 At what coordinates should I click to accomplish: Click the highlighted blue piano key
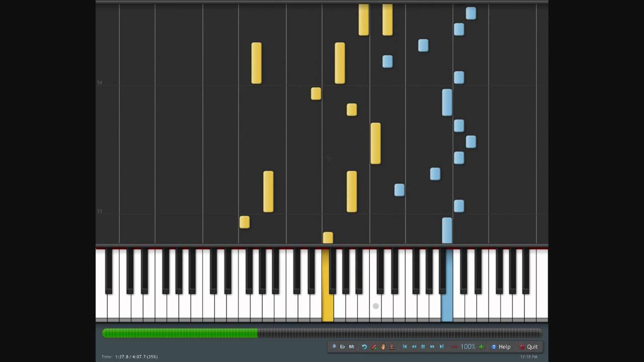(447, 285)
